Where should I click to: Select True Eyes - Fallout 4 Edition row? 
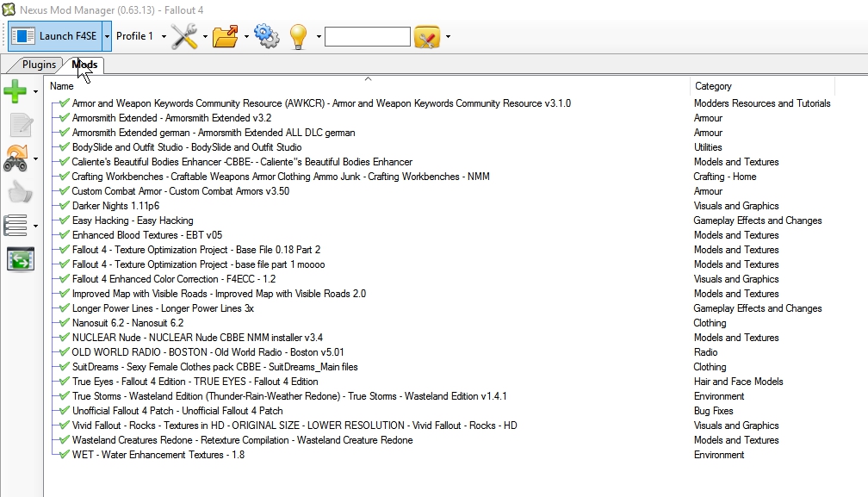point(195,382)
